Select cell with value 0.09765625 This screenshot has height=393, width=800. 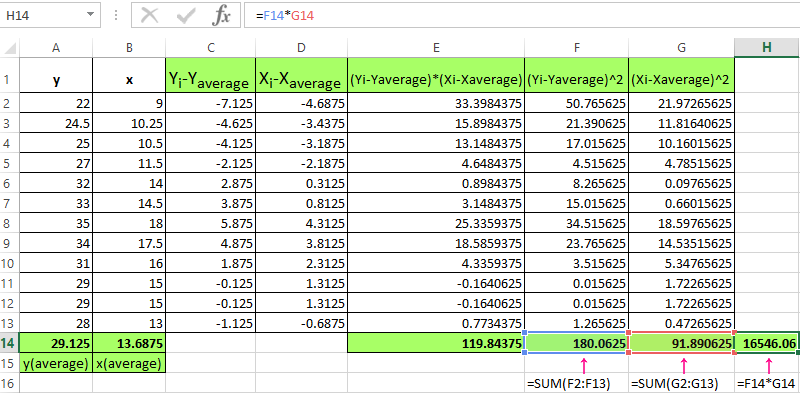(x=682, y=184)
